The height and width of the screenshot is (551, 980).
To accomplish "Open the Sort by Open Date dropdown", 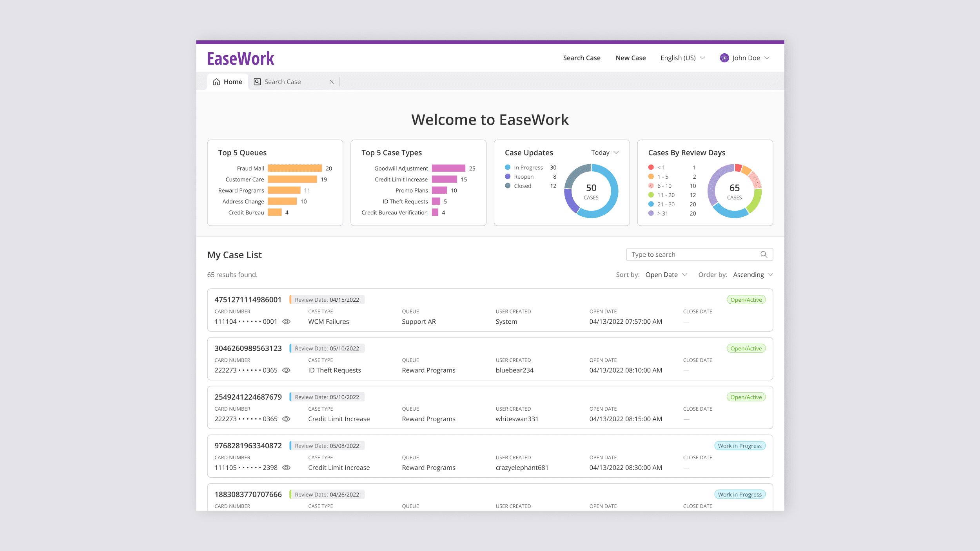I will (x=666, y=274).
